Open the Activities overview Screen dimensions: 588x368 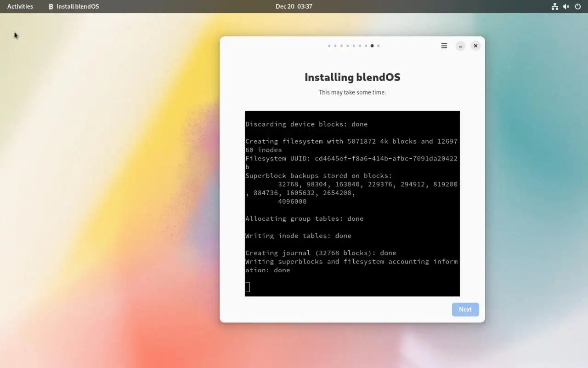pos(20,6)
